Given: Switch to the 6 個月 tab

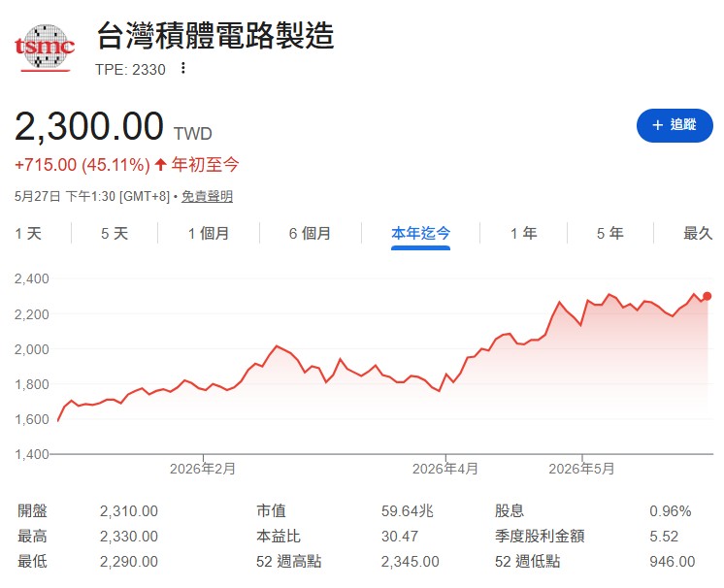Looking at the screenshot, I should pyautogui.click(x=310, y=234).
